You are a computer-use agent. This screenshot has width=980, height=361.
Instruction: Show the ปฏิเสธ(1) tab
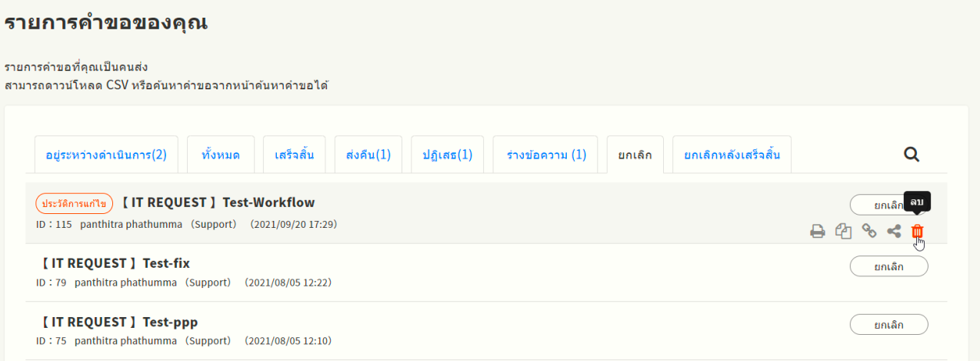click(x=448, y=155)
